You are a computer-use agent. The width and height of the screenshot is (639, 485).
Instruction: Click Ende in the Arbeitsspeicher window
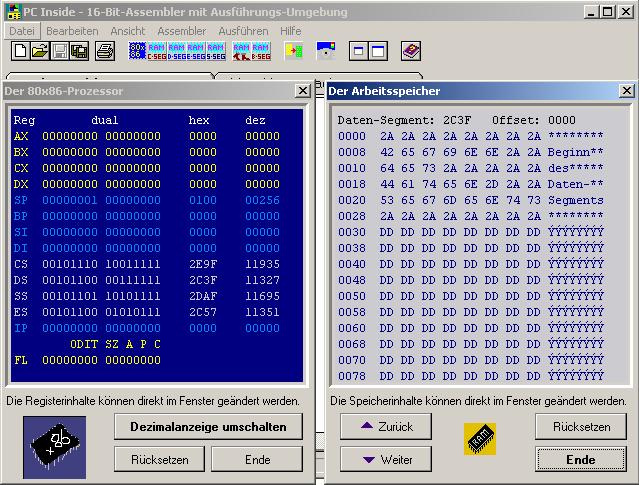580,459
